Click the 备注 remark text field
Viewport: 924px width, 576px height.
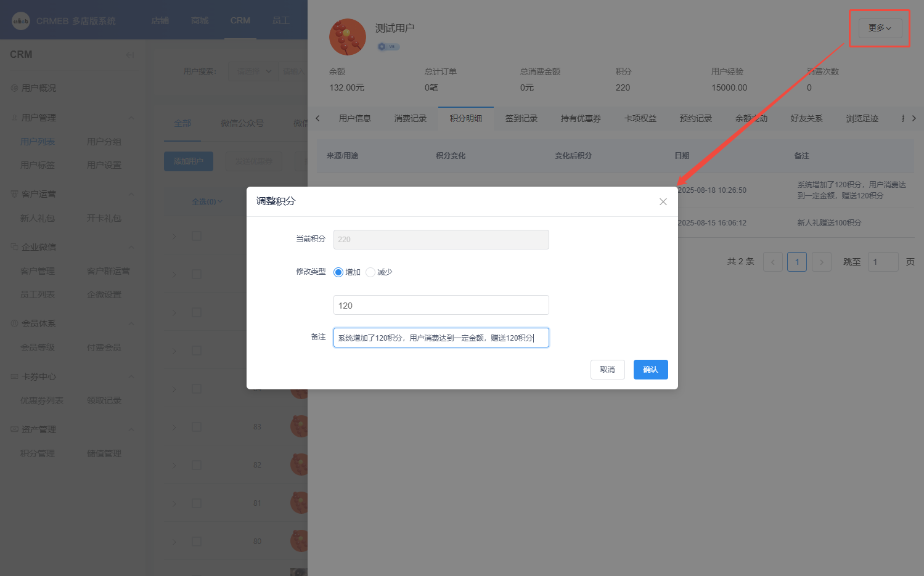[x=441, y=338]
